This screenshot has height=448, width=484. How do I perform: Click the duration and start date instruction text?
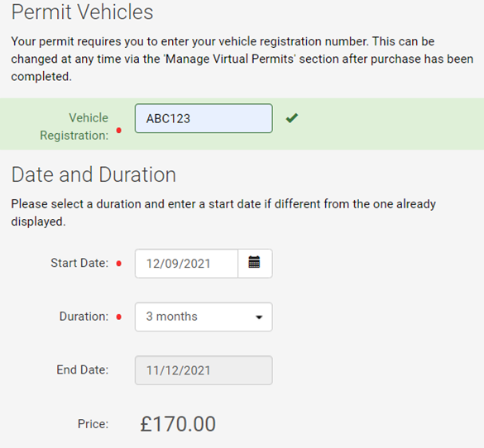[223, 212]
